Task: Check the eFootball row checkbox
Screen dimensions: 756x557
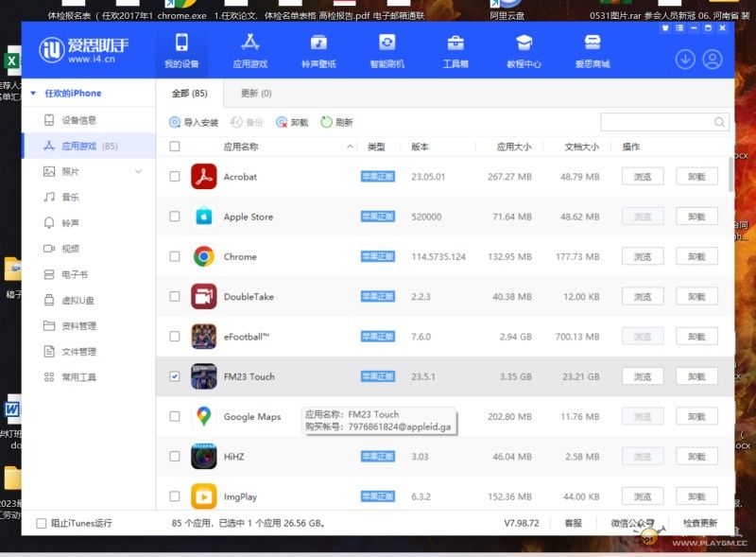Action: point(175,337)
